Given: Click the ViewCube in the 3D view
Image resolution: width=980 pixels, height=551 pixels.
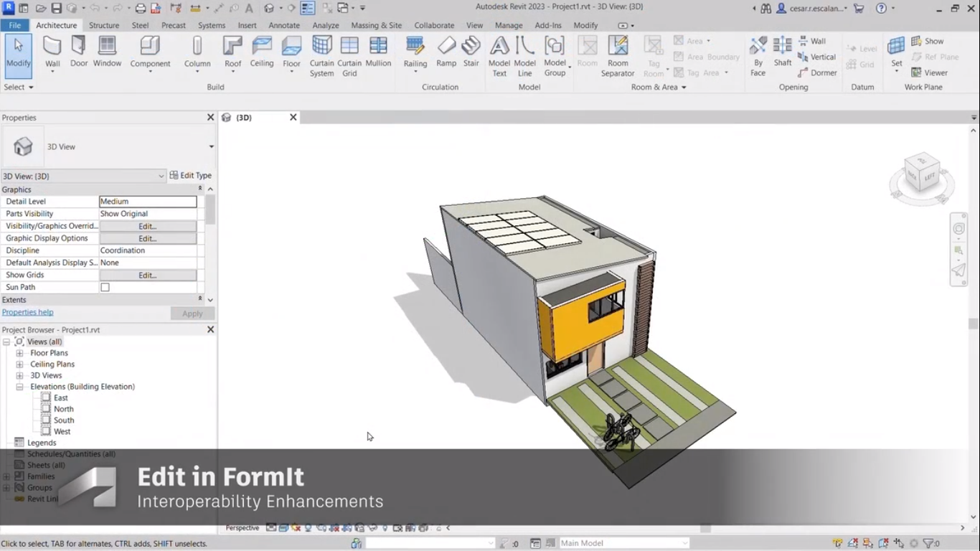Looking at the screenshot, I should (x=922, y=174).
